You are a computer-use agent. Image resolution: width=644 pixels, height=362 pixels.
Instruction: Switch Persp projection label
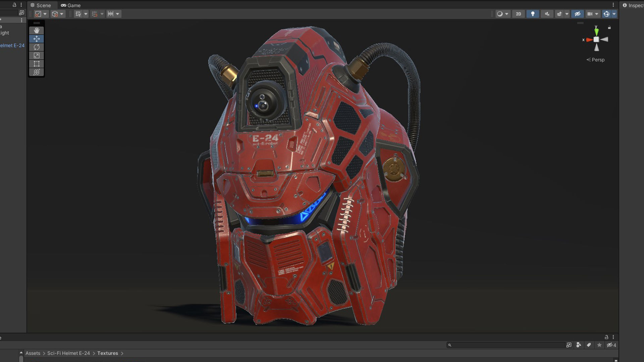click(x=595, y=60)
